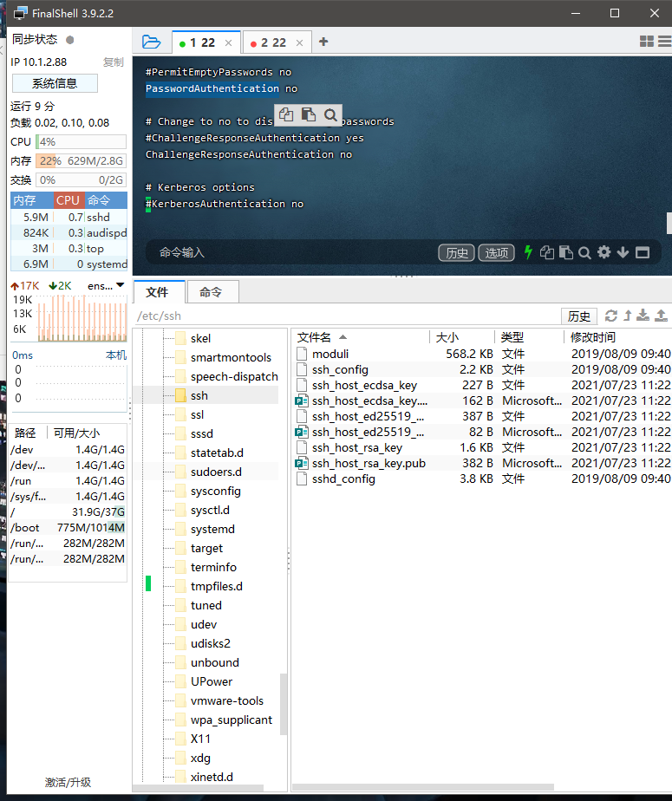Click the FinalShell app icon in title bar
The width and height of the screenshot is (672, 801).
pos(20,13)
